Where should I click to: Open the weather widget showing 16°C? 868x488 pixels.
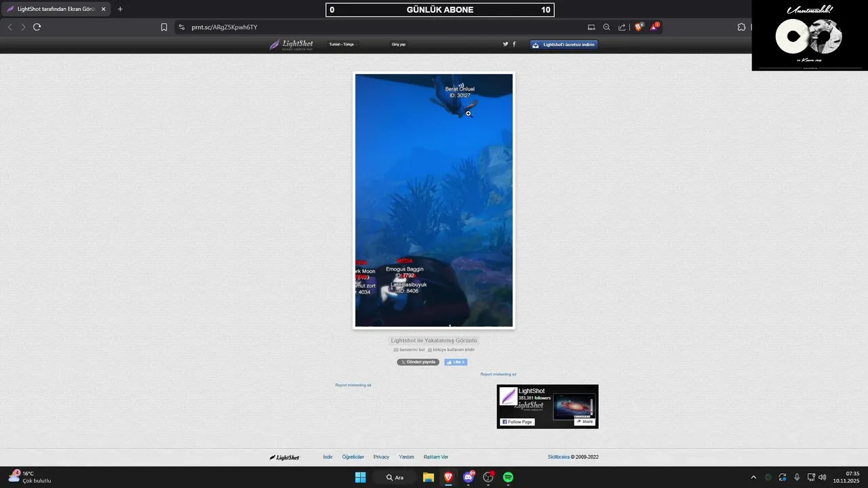click(x=30, y=477)
